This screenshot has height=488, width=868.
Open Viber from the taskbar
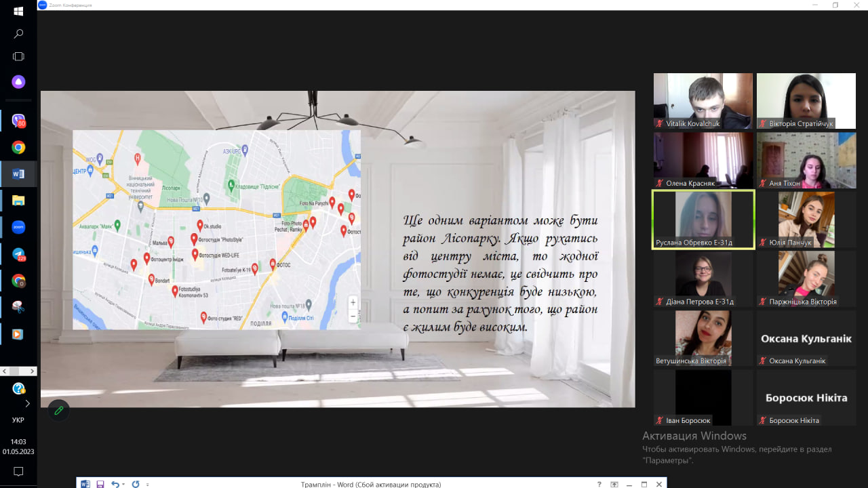18,121
